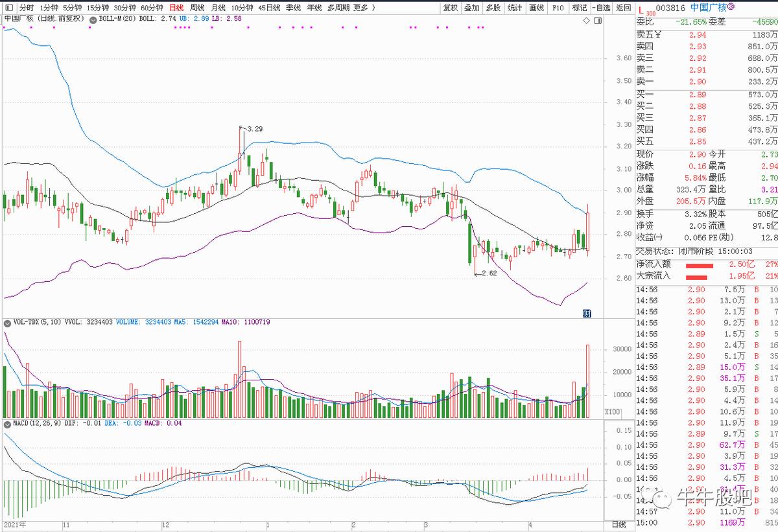Click the 叠加 overlay button
The width and height of the screenshot is (778, 532).
471,8
